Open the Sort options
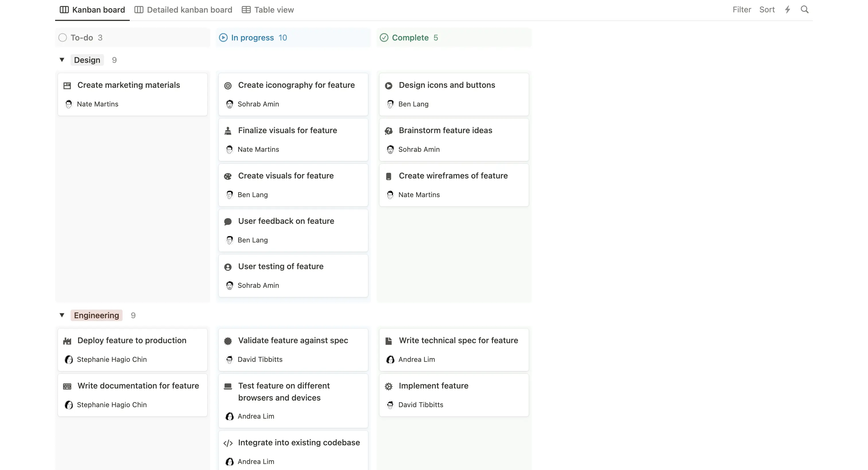 click(767, 9)
